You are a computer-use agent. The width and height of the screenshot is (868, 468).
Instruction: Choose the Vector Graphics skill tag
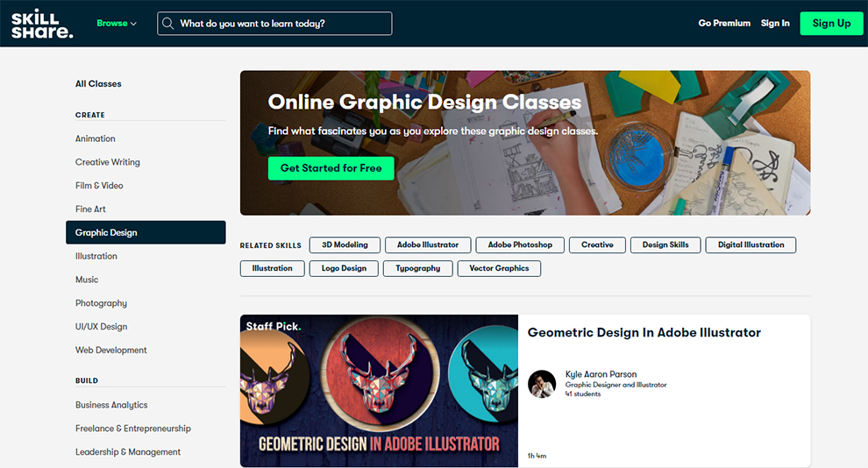499,268
